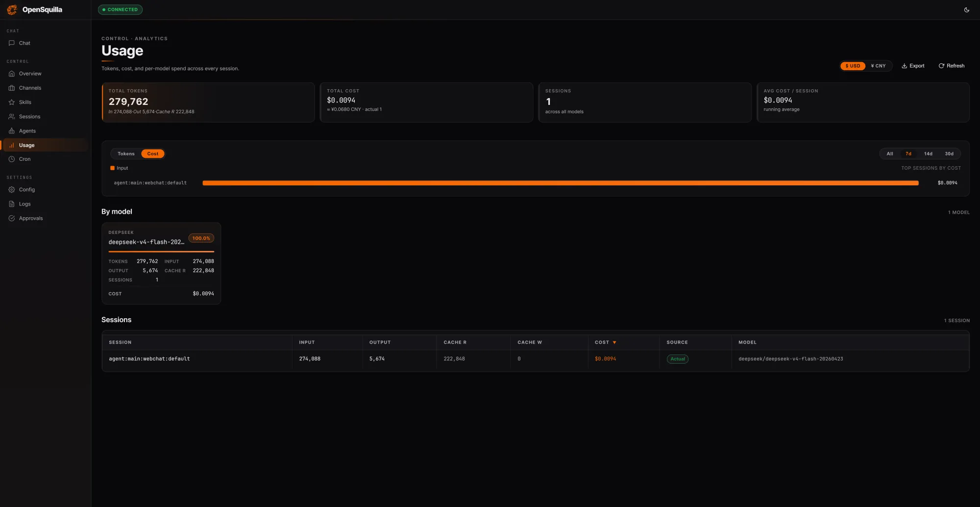This screenshot has width=980, height=507.
Task: Click the Usage bar chart icon
Action: tap(12, 145)
